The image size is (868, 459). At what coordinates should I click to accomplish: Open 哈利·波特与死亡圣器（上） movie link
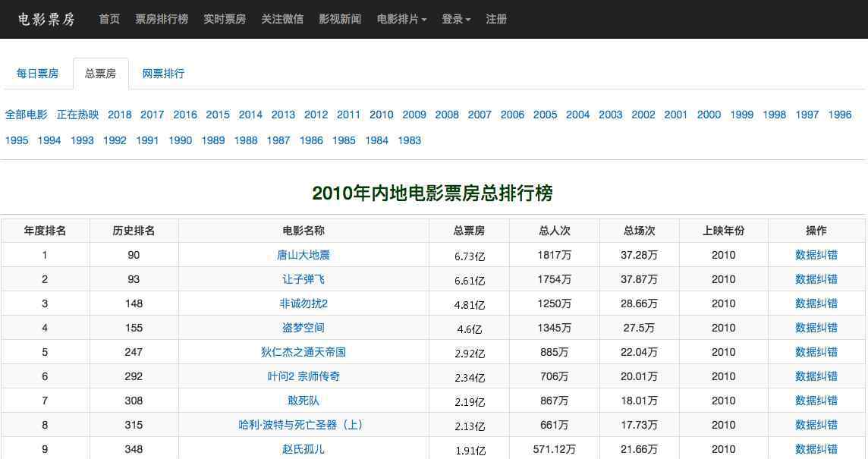click(x=300, y=425)
